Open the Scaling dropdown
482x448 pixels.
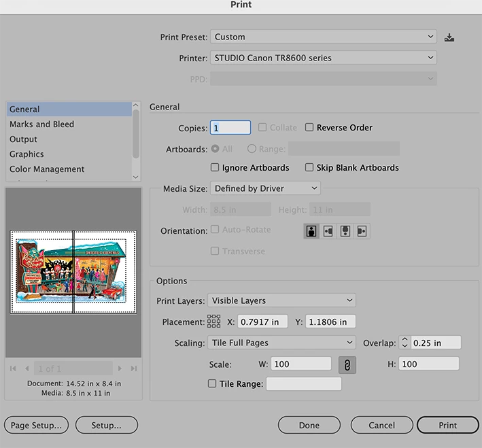(281, 343)
